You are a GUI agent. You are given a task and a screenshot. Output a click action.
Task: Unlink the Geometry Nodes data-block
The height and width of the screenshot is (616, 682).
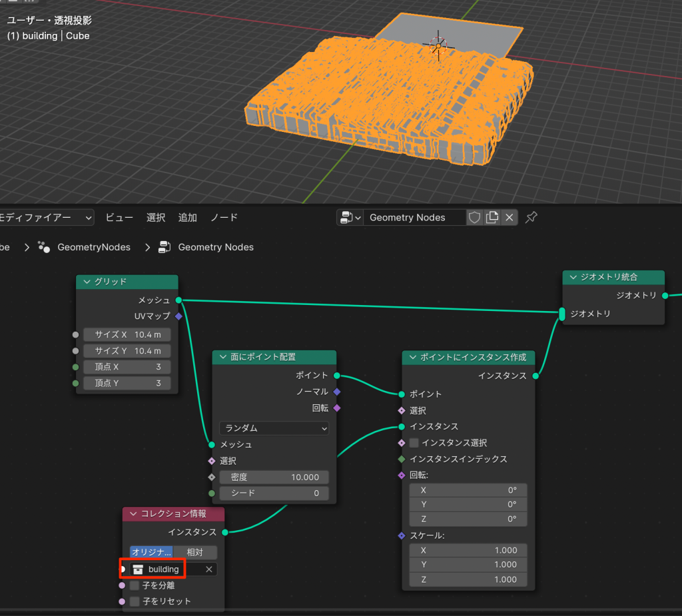[x=510, y=218]
